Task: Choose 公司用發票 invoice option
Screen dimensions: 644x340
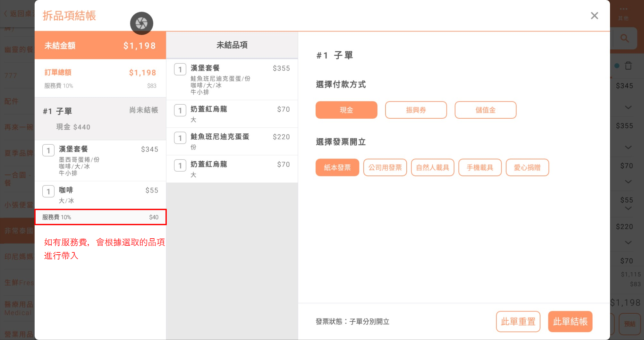Action: click(385, 167)
